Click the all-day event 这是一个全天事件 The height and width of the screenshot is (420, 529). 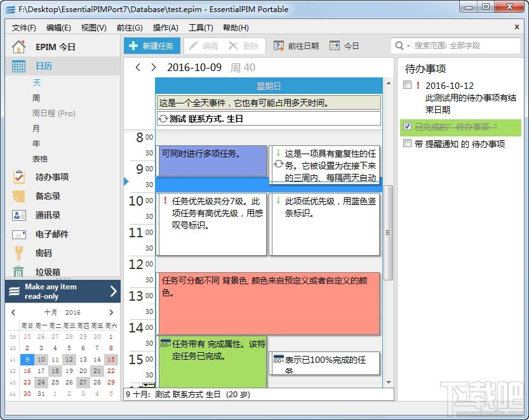click(269, 103)
